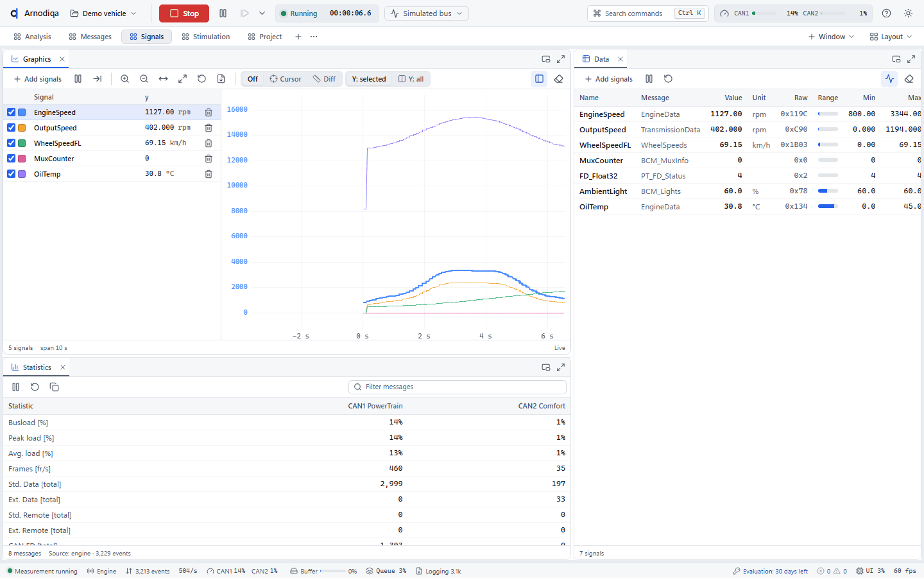Export the Graphics plot data
The height and width of the screenshot is (578, 924).
tap(221, 79)
